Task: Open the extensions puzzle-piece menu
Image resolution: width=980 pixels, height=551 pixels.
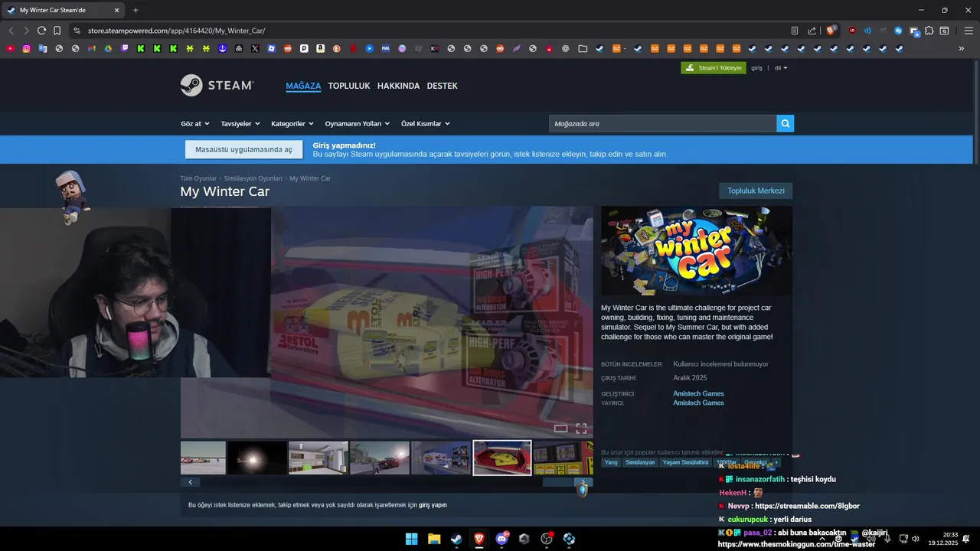Action: tap(929, 31)
